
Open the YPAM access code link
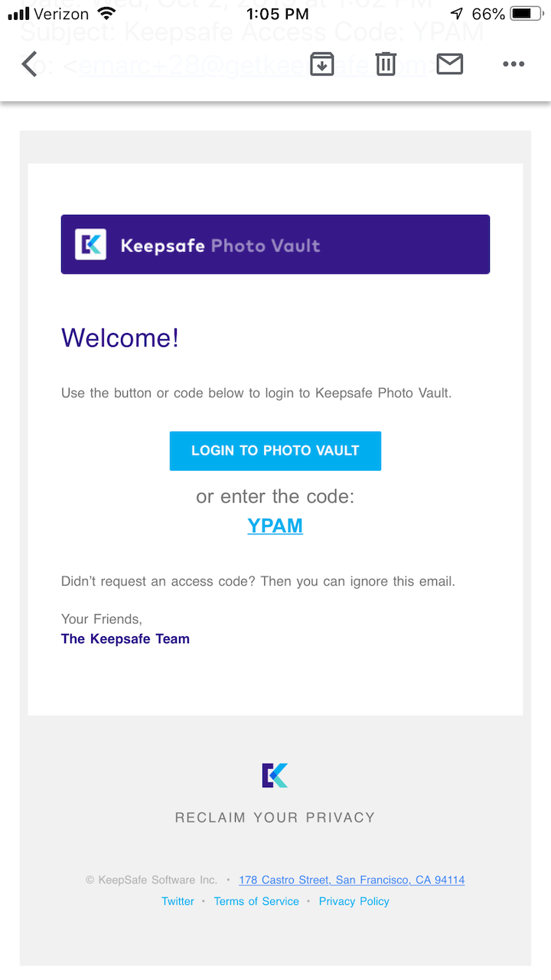275,526
